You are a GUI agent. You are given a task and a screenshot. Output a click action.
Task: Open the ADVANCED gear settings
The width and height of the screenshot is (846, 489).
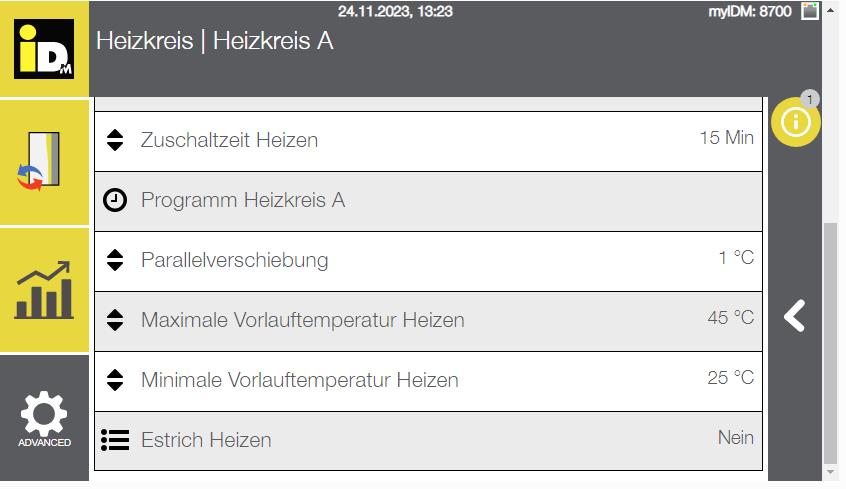tap(44, 418)
